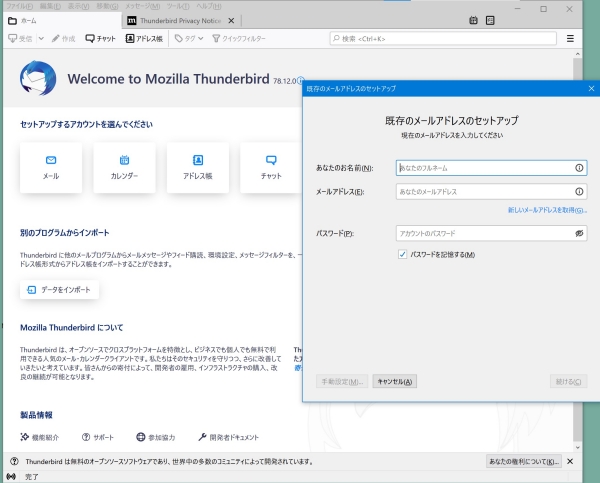Open チャット from the toolbar
The height and width of the screenshot is (483, 600).
101,39
